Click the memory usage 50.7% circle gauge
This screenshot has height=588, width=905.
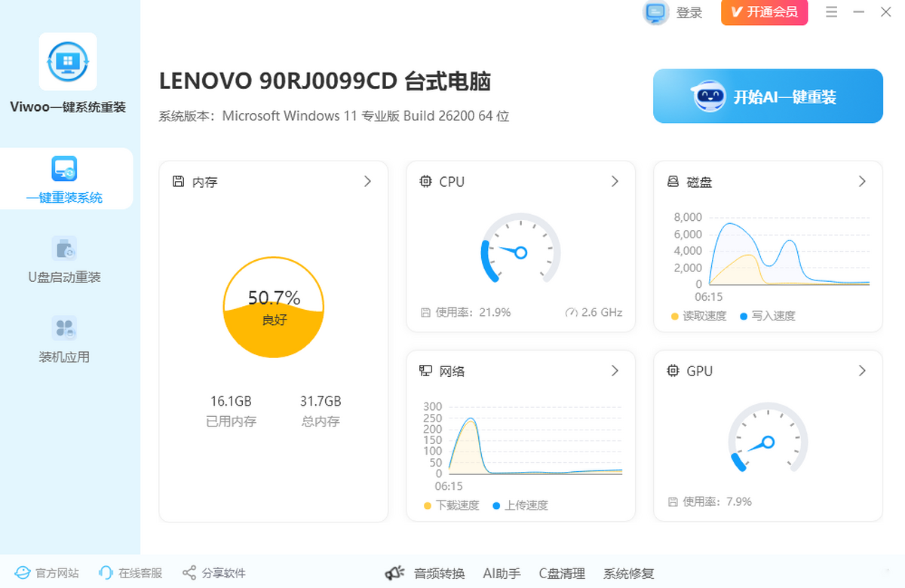click(x=274, y=307)
